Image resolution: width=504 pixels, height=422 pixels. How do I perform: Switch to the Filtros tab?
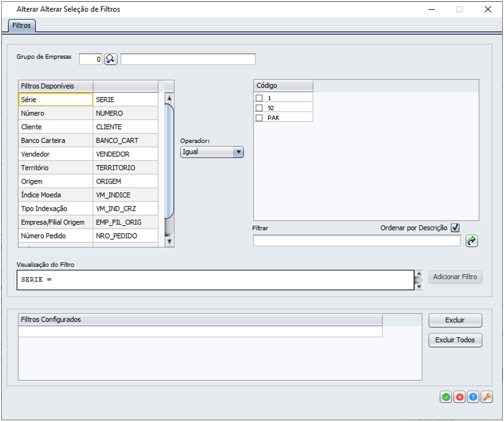click(21, 25)
